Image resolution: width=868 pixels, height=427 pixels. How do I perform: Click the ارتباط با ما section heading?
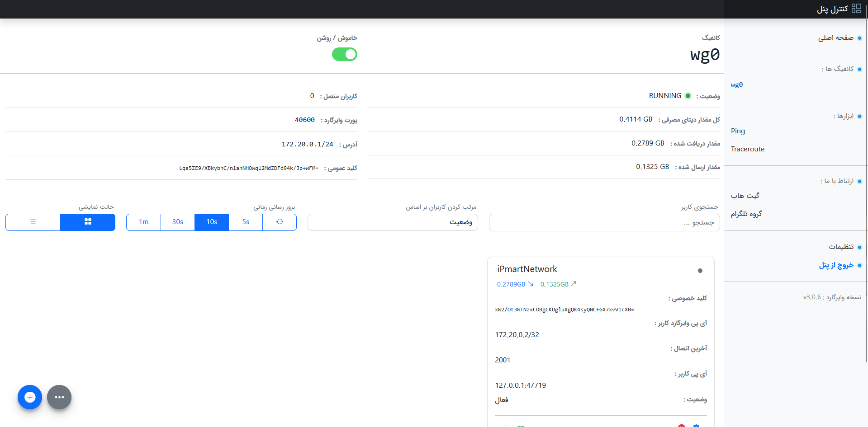coord(837,181)
